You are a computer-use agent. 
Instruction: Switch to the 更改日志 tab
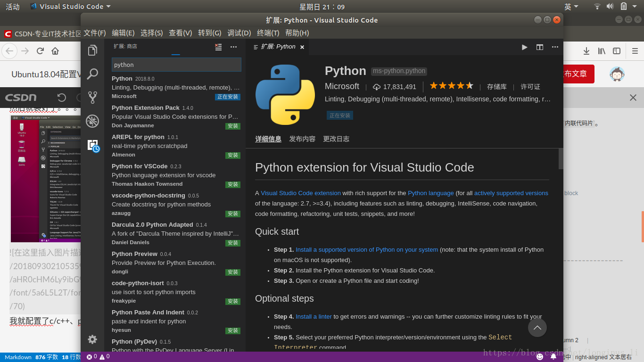coord(336,139)
